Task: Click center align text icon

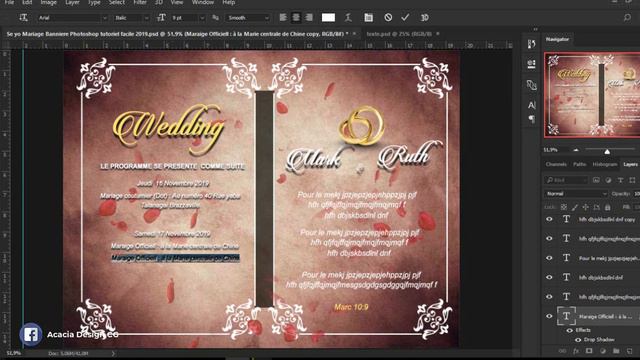Action: (296, 18)
